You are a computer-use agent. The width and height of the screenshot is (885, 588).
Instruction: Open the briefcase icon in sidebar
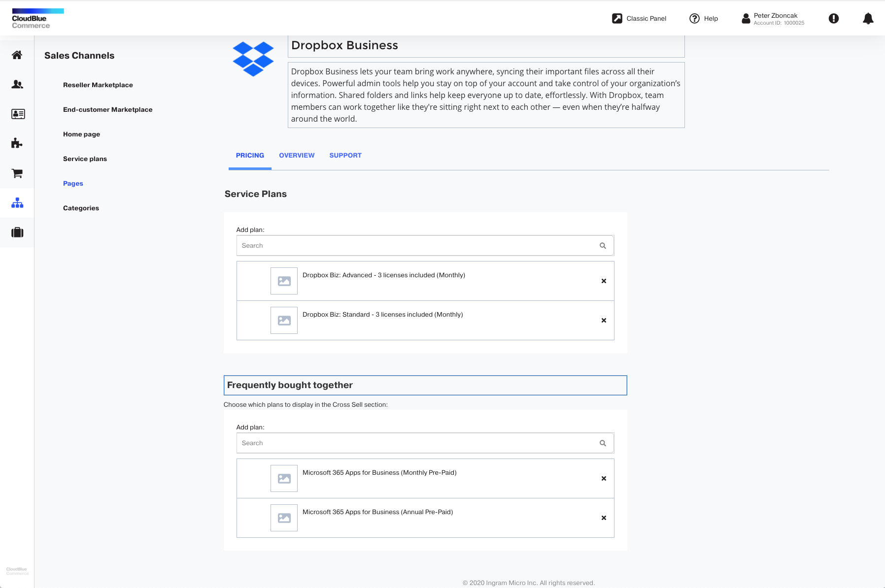tap(17, 232)
